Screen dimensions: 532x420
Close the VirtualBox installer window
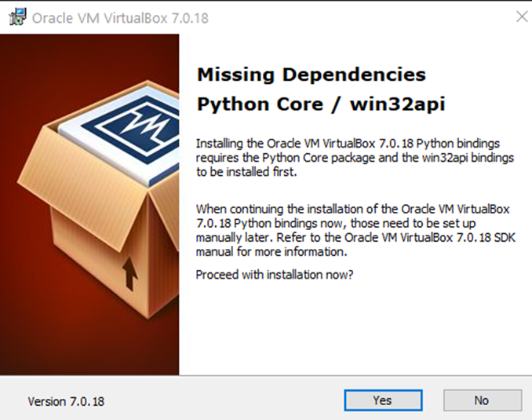tap(521, 16)
